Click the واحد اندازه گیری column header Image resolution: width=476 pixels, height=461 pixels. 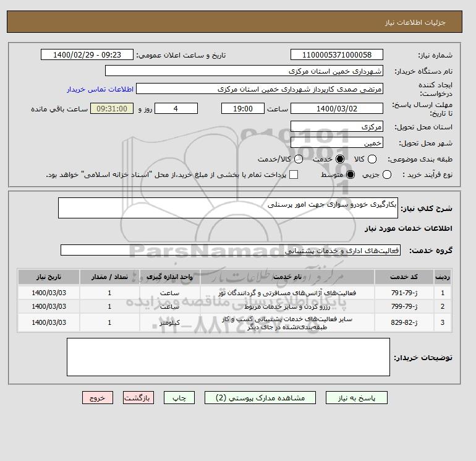pyautogui.click(x=170, y=277)
